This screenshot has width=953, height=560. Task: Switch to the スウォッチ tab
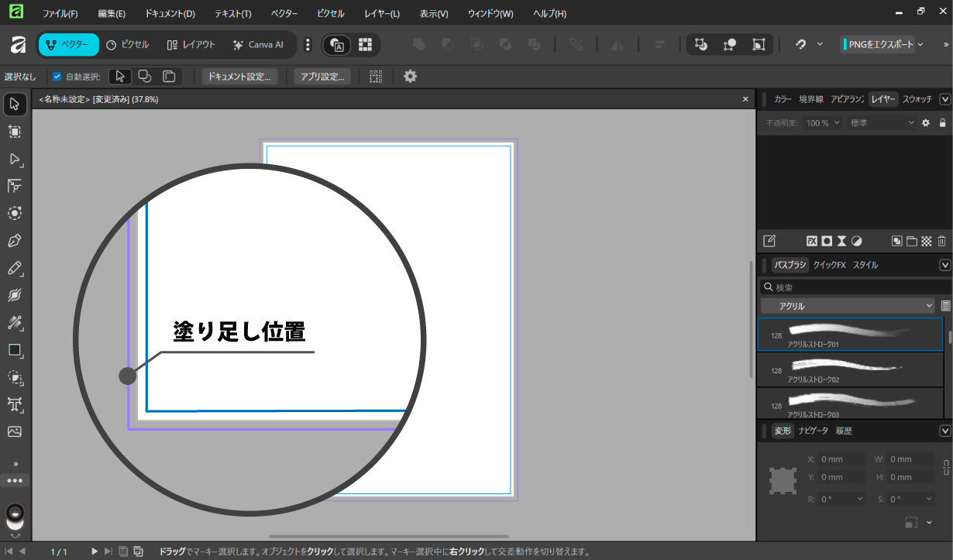pos(917,99)
